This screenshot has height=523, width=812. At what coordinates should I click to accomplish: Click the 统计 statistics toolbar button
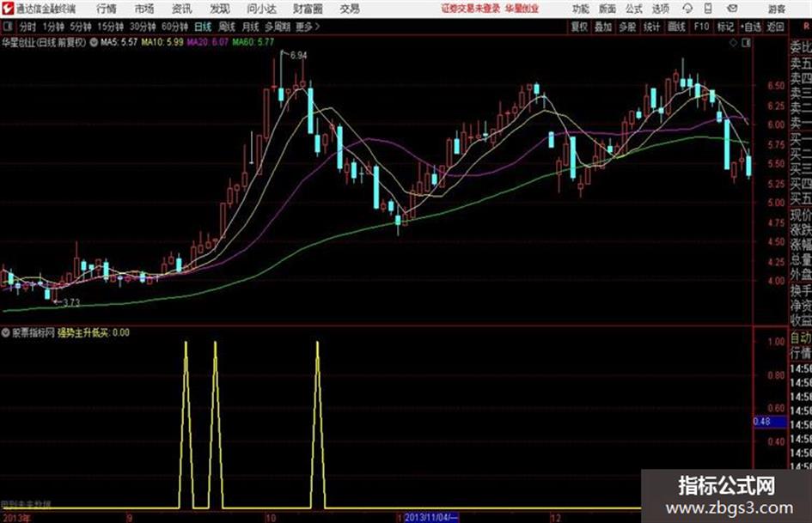[x=651, y=27]
